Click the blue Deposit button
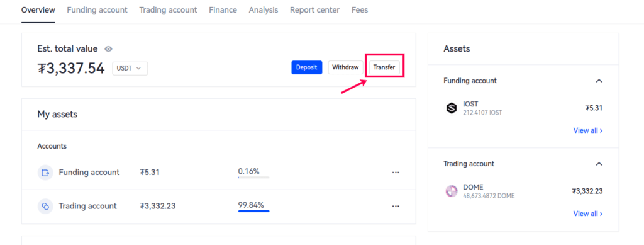 pyautogui.click(x=307, y=67)
